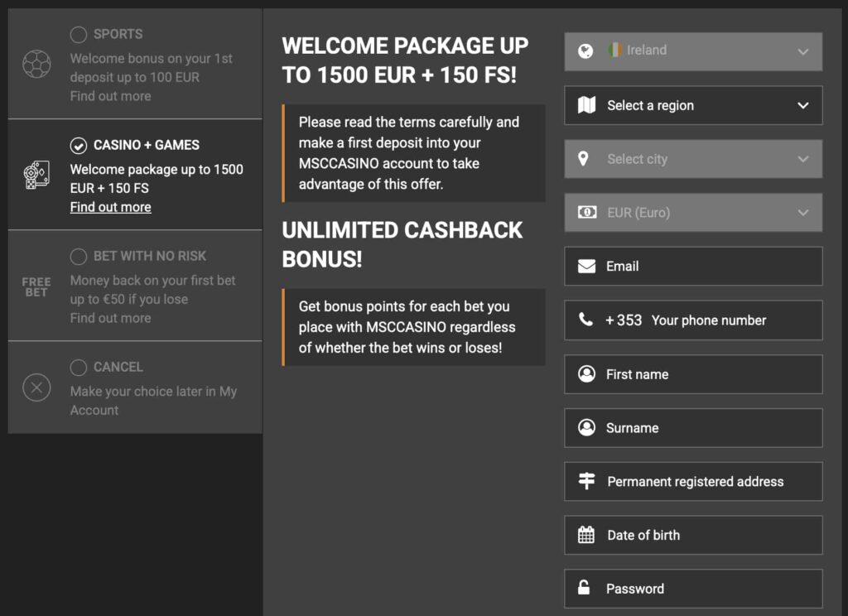This screenshot has width=848, height=616.
Task: Click the Date of birth field
Action: pyautogui.click(x=693, y=534)
